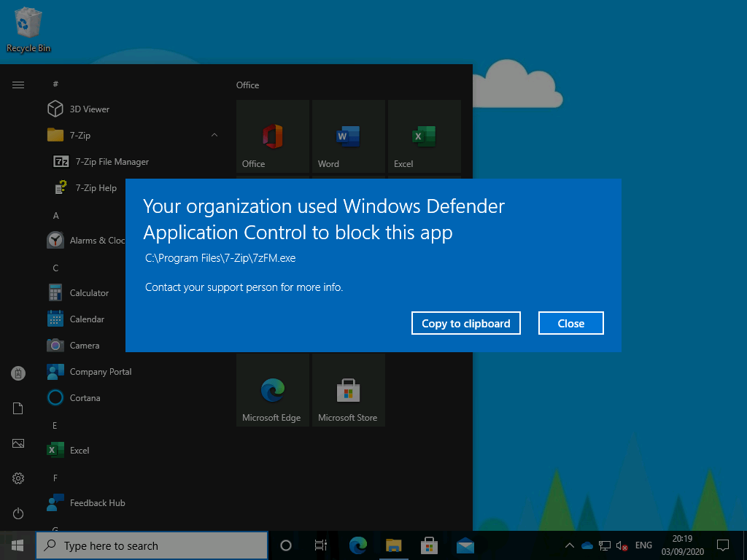Click the search box on the taskbar
The height and width of the screenshot is (560, 747).
click(152, 545)
